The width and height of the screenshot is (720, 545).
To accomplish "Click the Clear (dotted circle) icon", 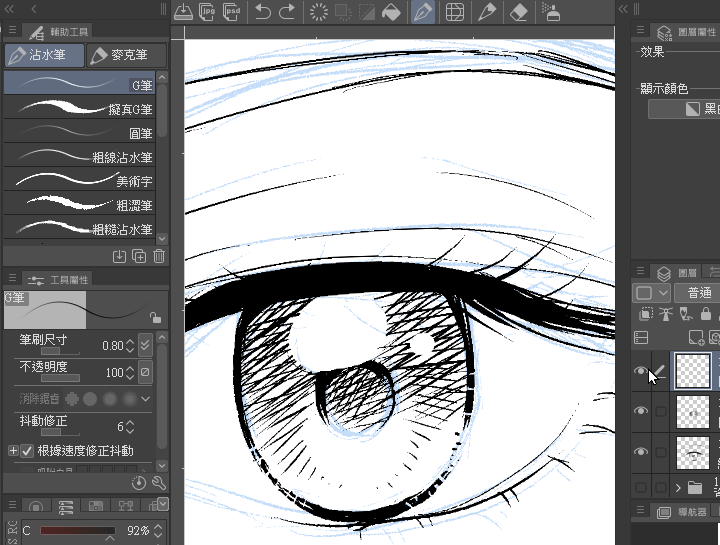I will pyautogui.click(x=319, y=12).
